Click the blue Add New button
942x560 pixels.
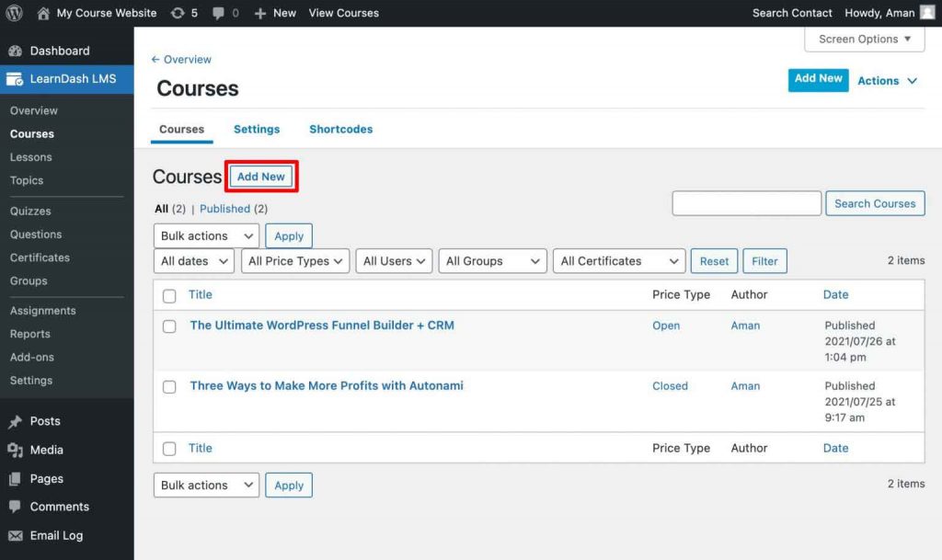818,80
